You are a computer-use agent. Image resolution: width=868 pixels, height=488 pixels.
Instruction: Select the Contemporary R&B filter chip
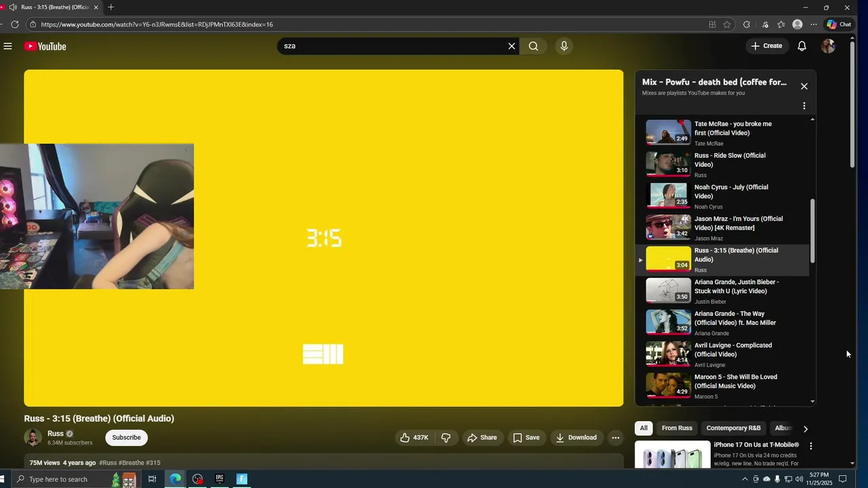tap(733, 428)
